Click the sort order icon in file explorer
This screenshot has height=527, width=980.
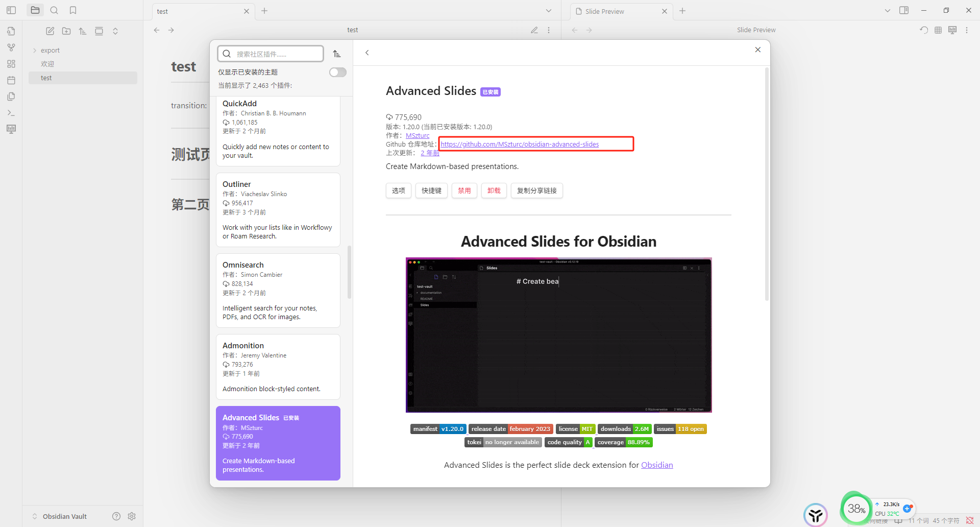[82, 31]
